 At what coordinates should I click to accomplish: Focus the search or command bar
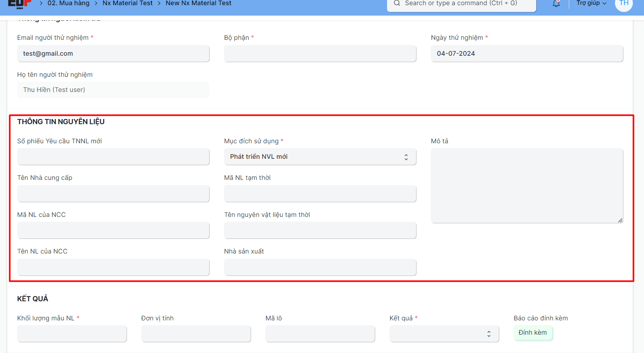point(461,4)
